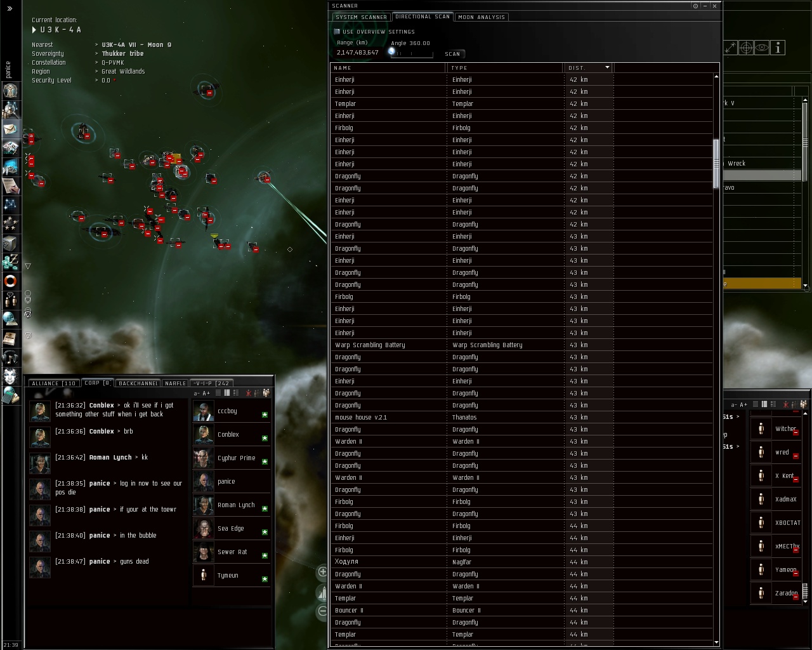Screen dimensions: 812x650
Task: Open the chat channels people icon
Action: pos(10,300)
